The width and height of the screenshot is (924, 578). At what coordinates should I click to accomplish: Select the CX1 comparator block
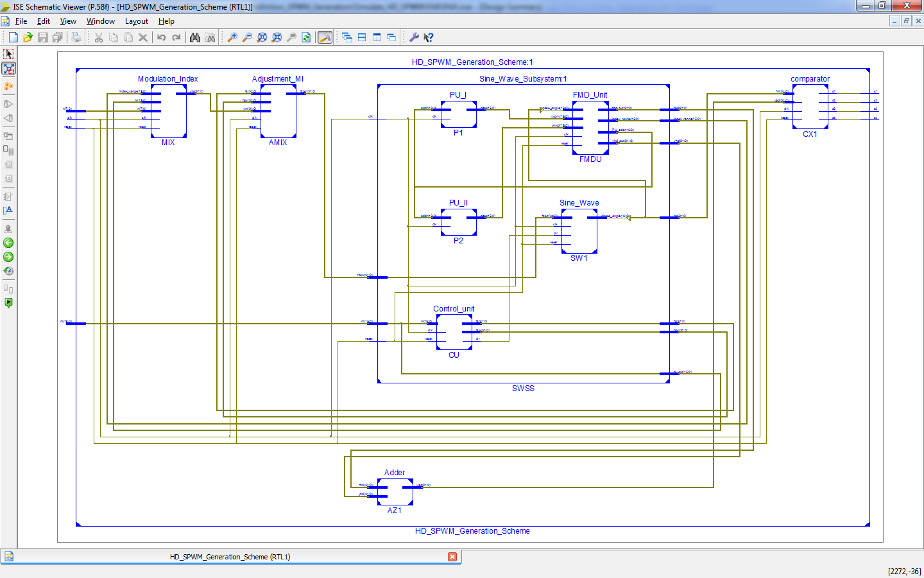pos(810,107)
